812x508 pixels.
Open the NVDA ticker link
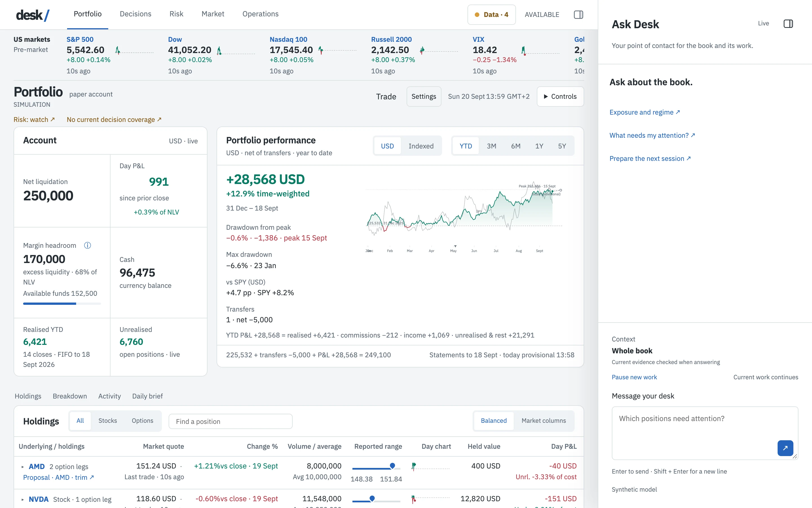point(39,499)
